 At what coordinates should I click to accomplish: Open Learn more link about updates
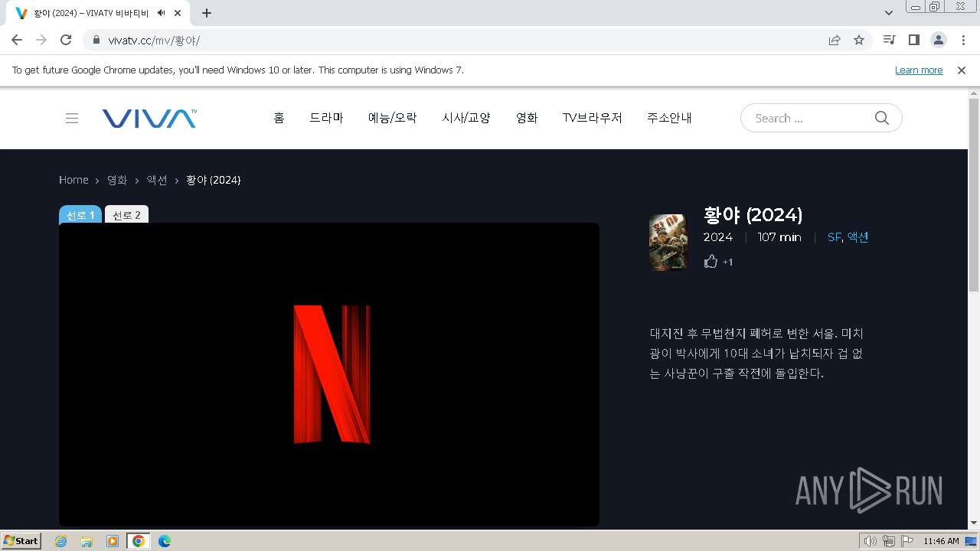click(919, 70)
